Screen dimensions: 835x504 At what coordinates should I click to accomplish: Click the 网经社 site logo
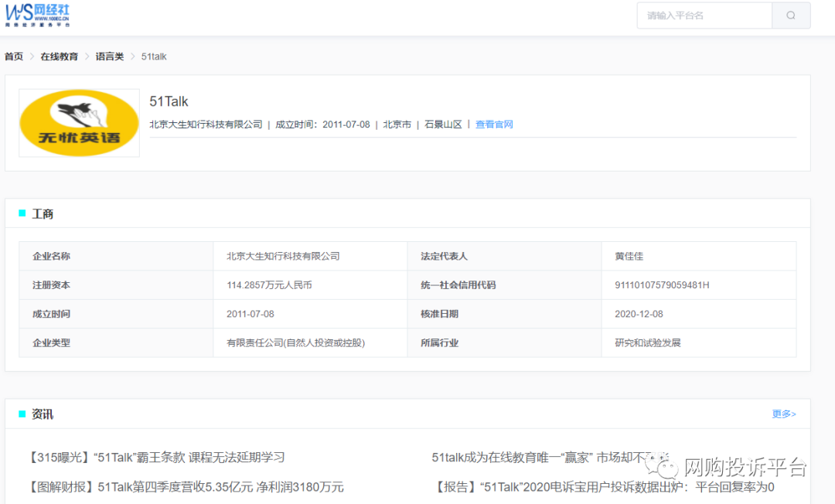pos(37,15)
